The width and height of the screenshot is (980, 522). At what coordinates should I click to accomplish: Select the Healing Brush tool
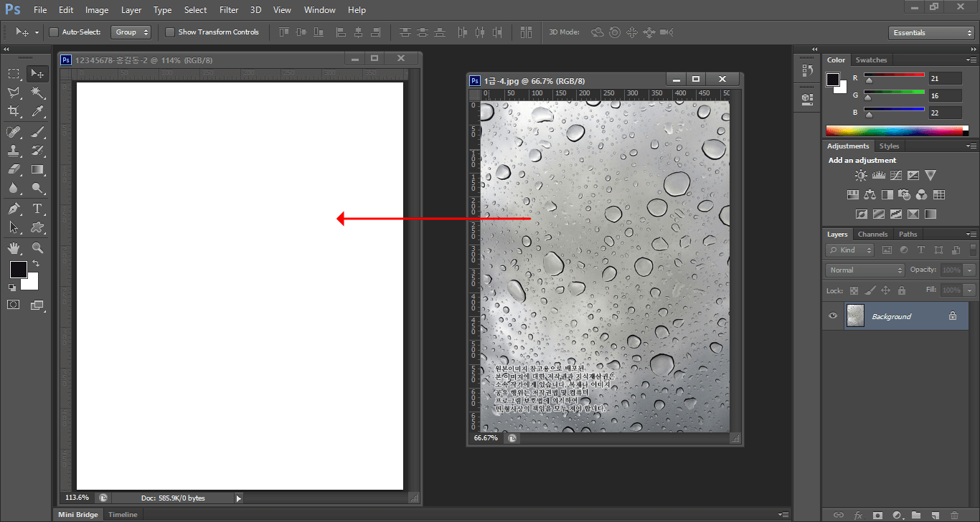pyautogui.click(x=14, y=132)
